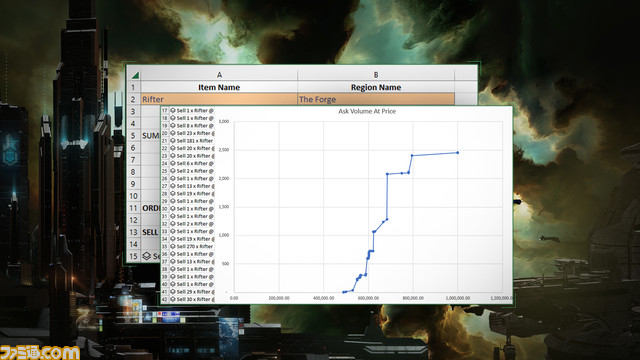Screen dimensions: 640x360
Task: Select row 5 header
Action: 133,136
